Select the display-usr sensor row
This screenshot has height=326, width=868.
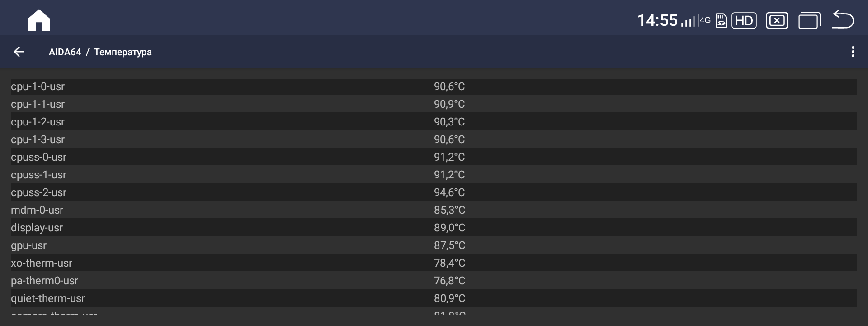click(434, 228)
